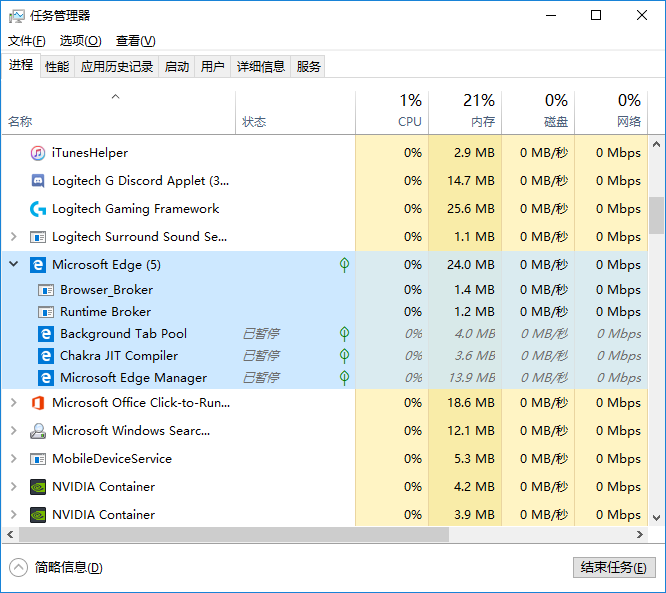Select the iTunesHelper process name
This screenshot has width=666, height=593.
[x=90, y=153]
